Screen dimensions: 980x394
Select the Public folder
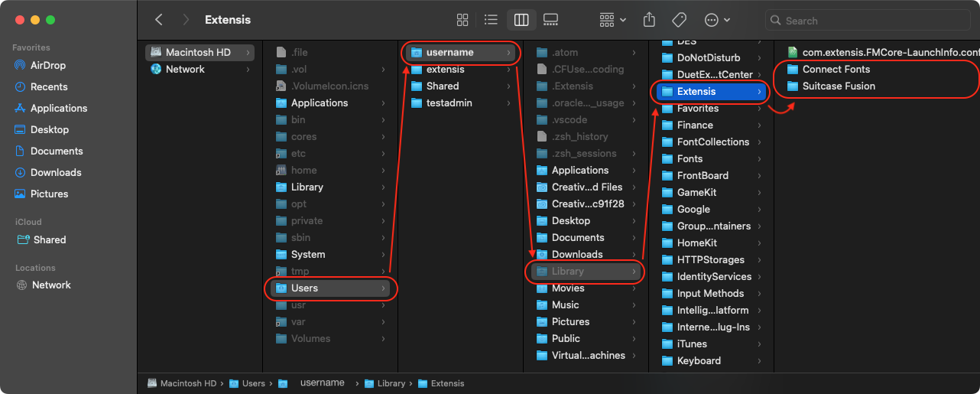pos(586,338)
